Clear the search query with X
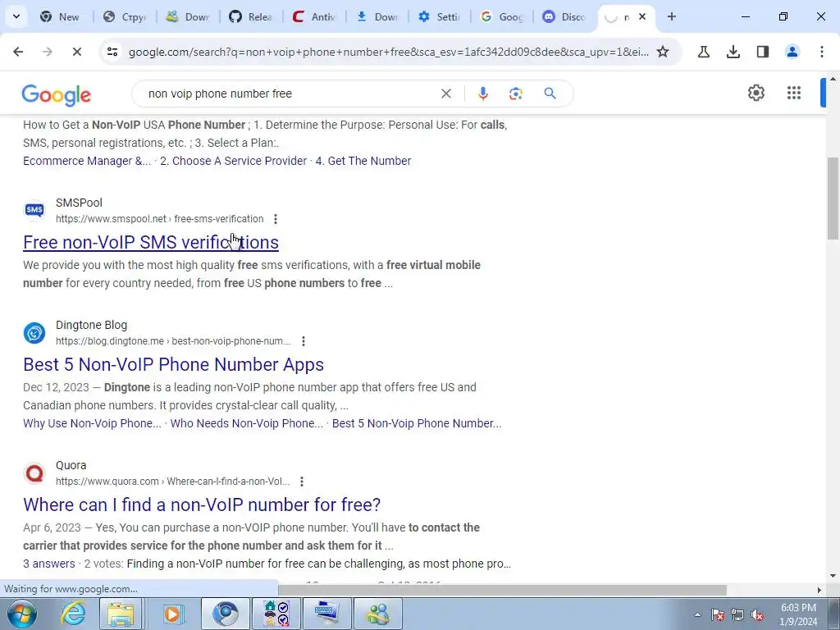The height and width of the screenshot is (630, 840). pyautogui.click(x=445, y=94)
